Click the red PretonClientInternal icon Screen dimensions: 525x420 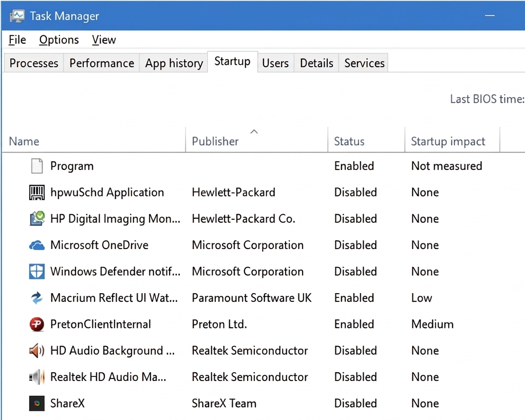tap(37, 324)
